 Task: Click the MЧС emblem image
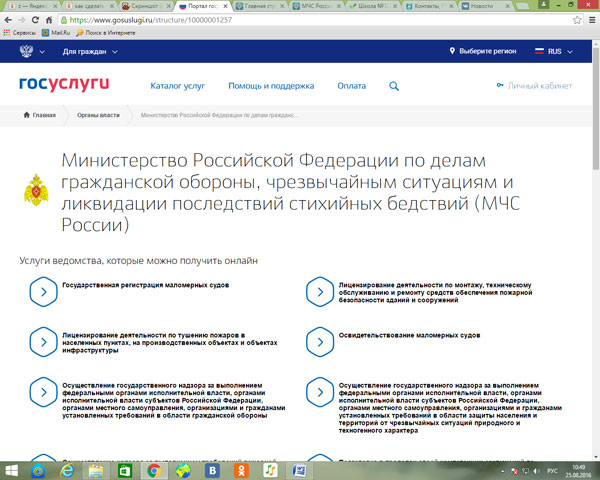tap(36, 190)
